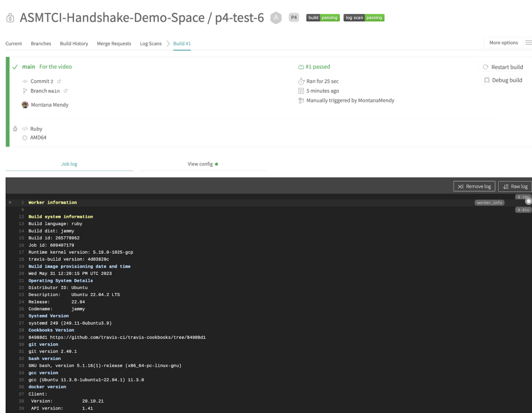
Task: Click the build passing badge
Action: pyautogui.click(x=323, y=18)
